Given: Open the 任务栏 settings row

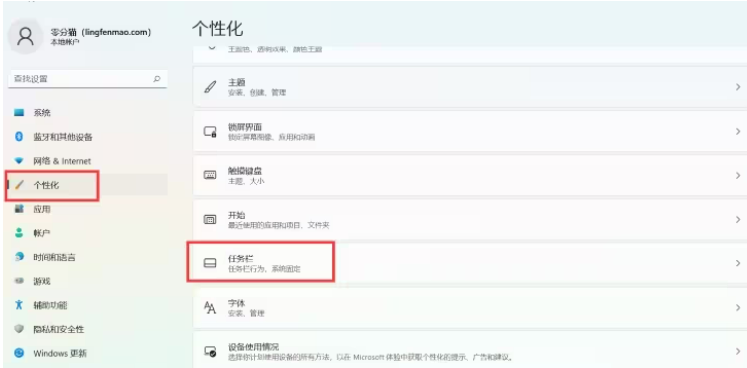Looking at the screenshot, I should [x=470, y=263].
